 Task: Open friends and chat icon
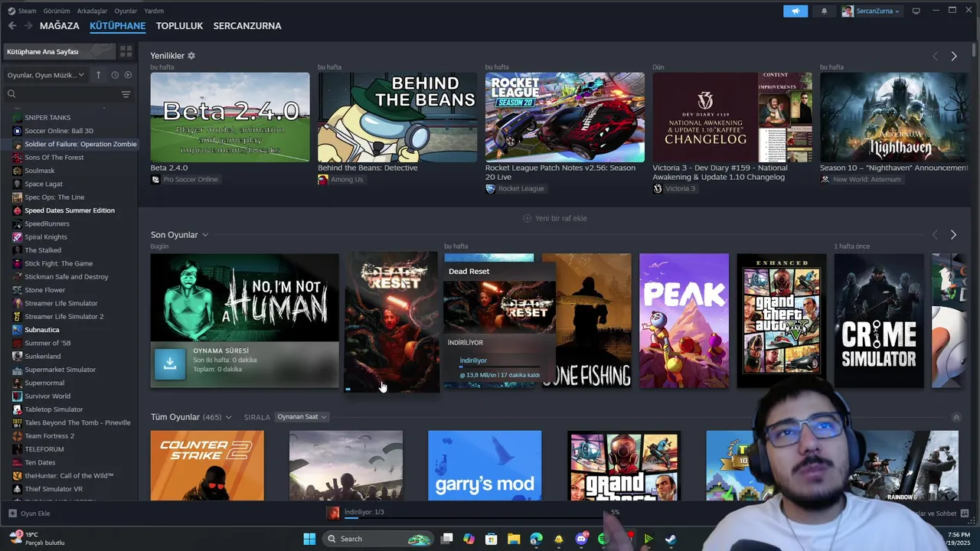click(964, 514)
